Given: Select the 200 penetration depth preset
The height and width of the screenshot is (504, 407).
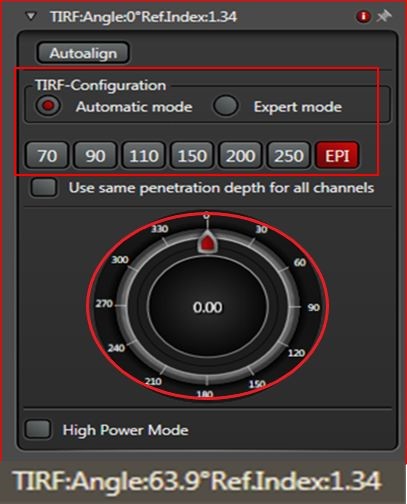Looking at the screenshot, I should click(240, 155).
